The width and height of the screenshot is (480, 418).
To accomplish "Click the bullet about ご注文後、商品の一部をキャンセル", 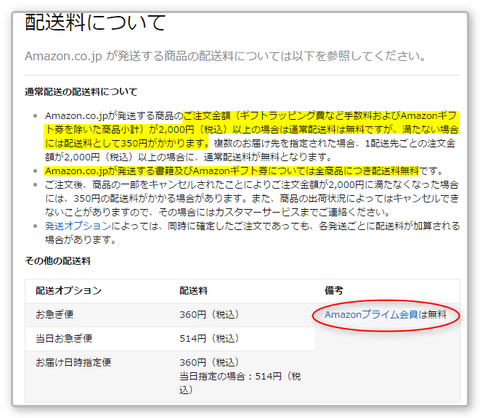I will pos(252,198).
